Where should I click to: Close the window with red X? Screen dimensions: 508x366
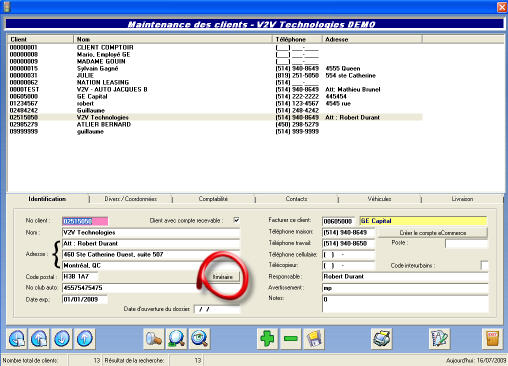pyautogui.click(x=502, y=7)
